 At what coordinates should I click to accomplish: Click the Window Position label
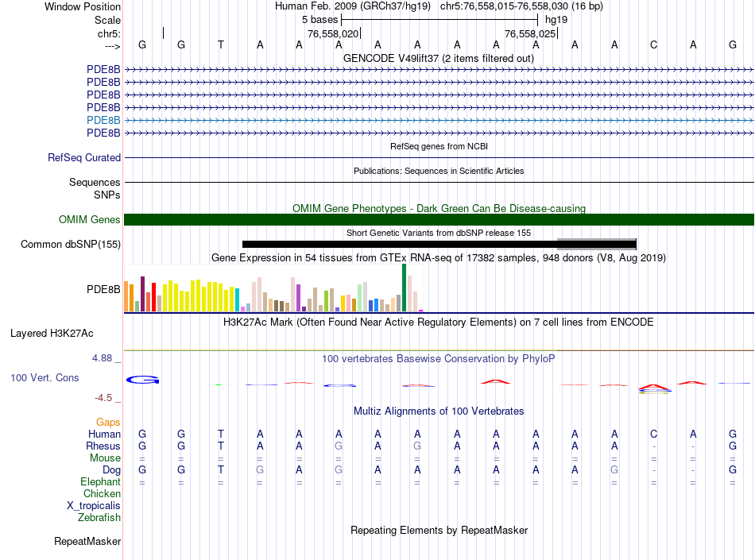coord(83,6)
